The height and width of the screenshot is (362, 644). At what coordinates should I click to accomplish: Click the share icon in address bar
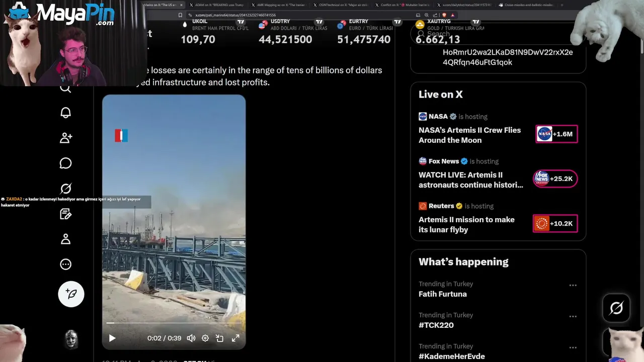pos(435,15)
